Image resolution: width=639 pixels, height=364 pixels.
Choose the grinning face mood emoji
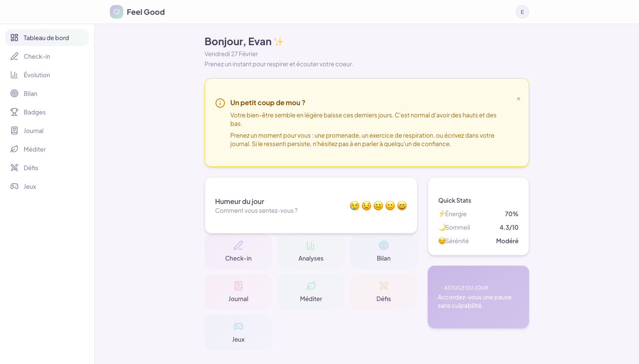tap(402, 206)
